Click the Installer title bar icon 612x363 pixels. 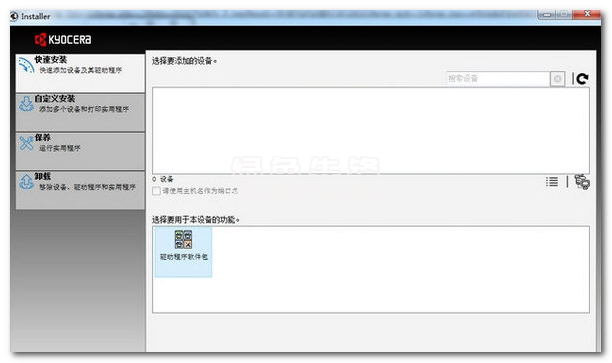14,16
